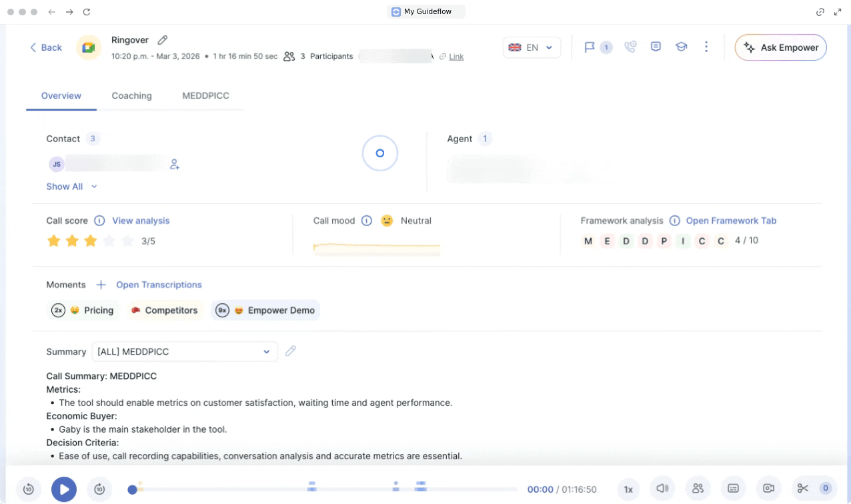This screenshot has width=851, height=504.
Task: Click the flag icon in the header
Action: [590, 47]
